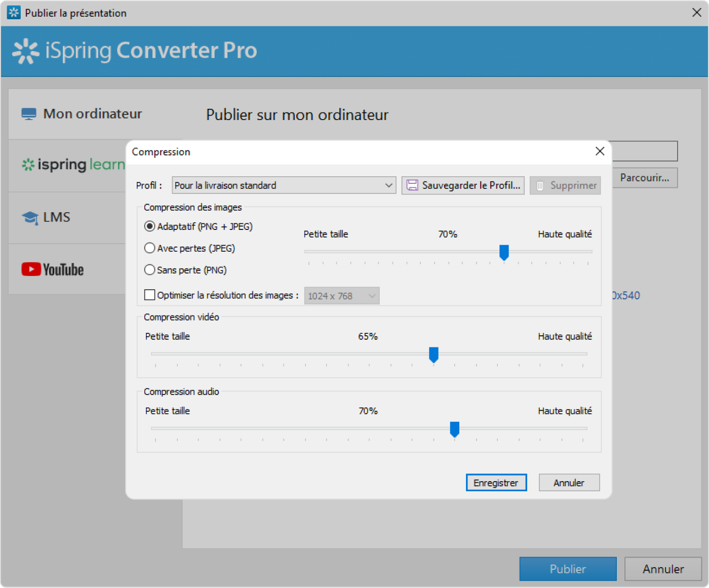Click the iSpring Converter Pro logo icon
This screenshot has height=588, width=709.
tap(26, 51)
